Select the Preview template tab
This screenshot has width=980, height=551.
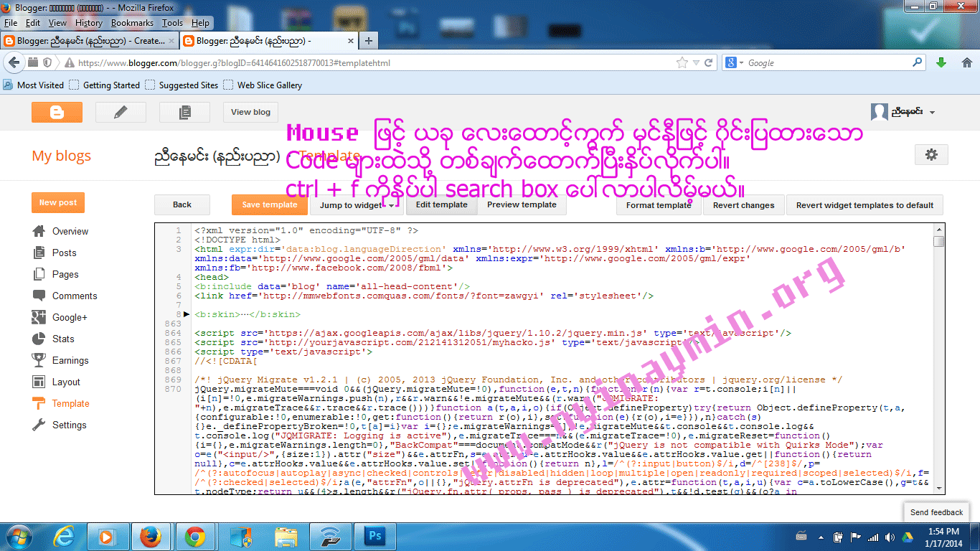coord(522,205)
